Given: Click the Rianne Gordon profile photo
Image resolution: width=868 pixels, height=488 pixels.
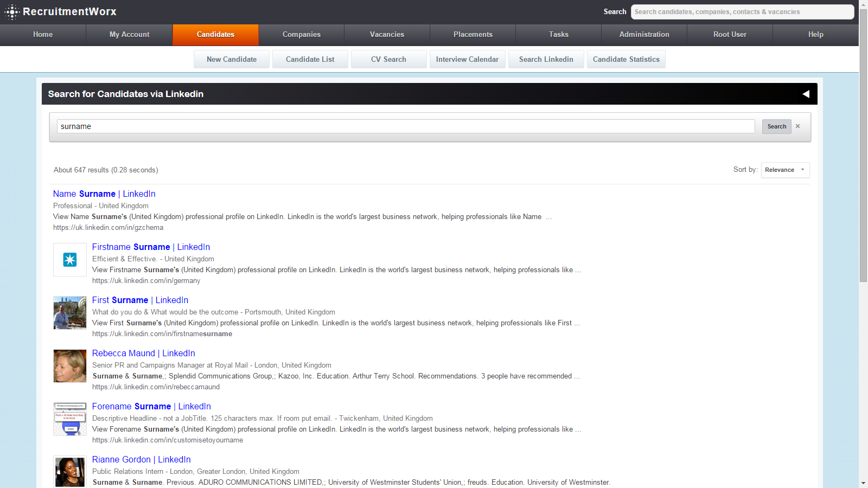Looking at the screenshot, I should pos(70,472).
